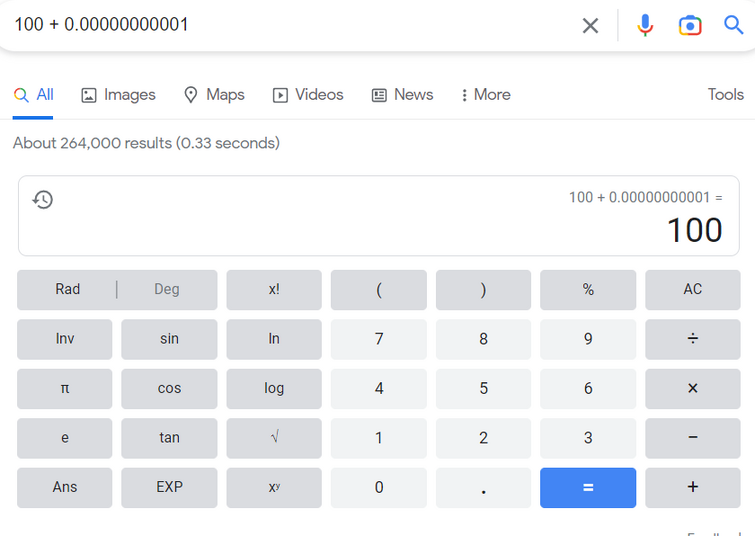Open the Tools filter options
The image size is (755, 536).
[725, 94]
